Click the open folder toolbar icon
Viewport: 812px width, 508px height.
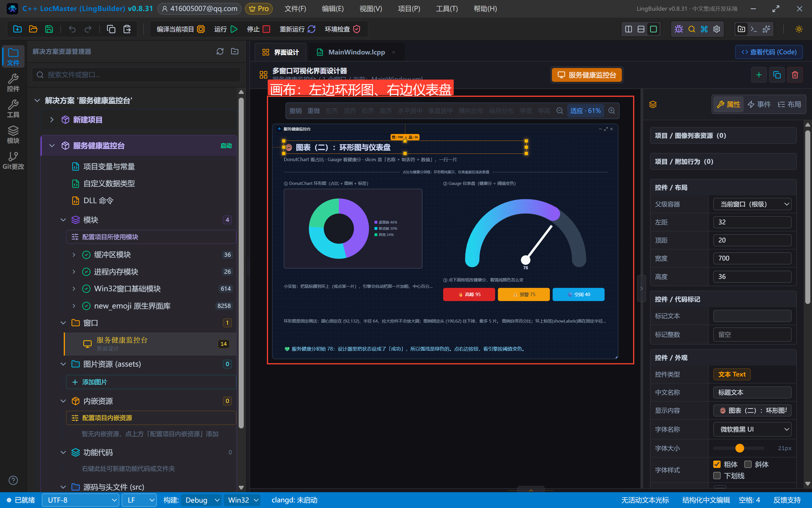[33, 29]
